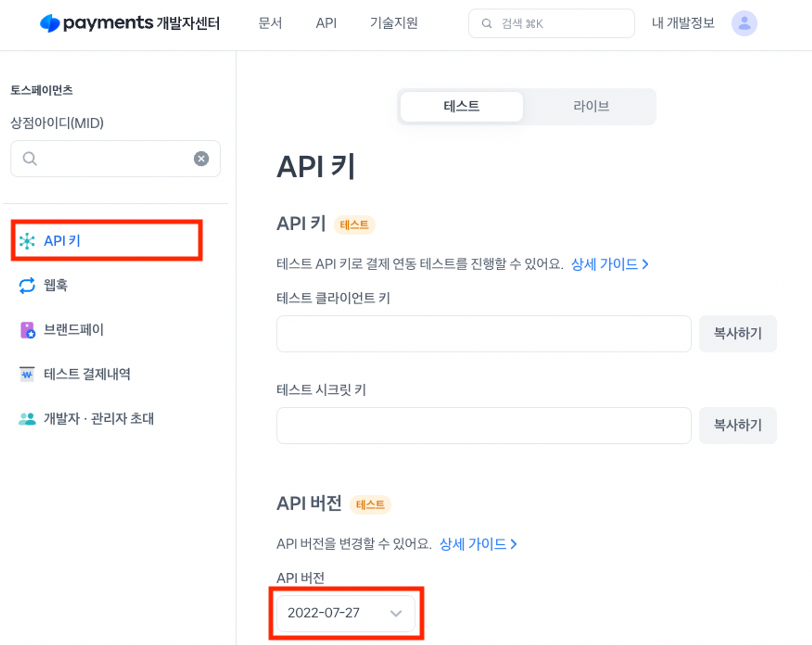The image size is (812, 645).
Task: Copy the 테스트 클라이언트 키 with 복사하기
Action: 737,334
